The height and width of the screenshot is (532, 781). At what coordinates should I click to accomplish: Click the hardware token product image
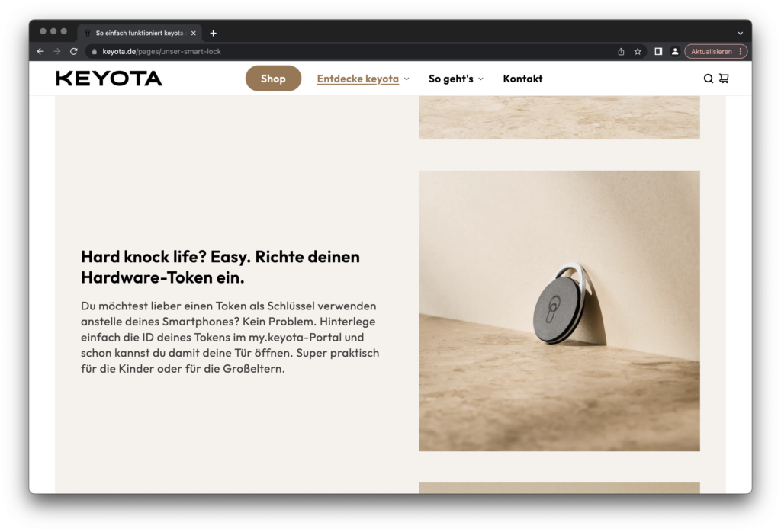pos(559,310)
